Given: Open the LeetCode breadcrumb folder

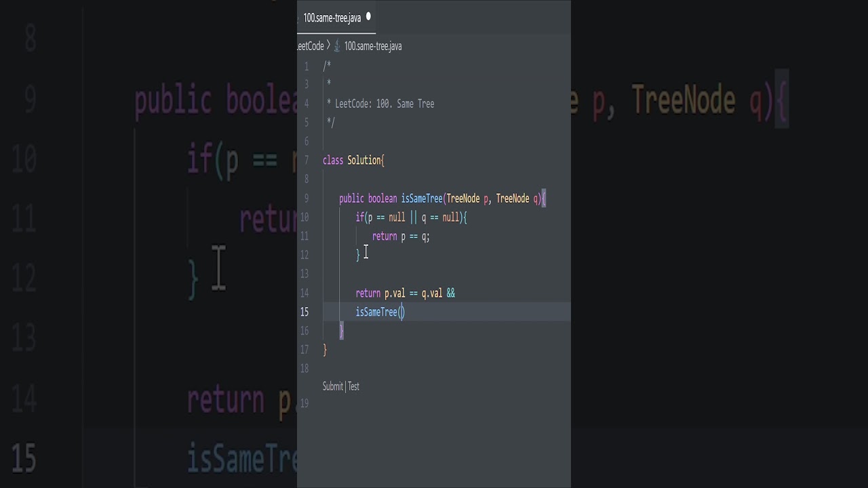Looking at the screenshot, I should tap(311, 46).
